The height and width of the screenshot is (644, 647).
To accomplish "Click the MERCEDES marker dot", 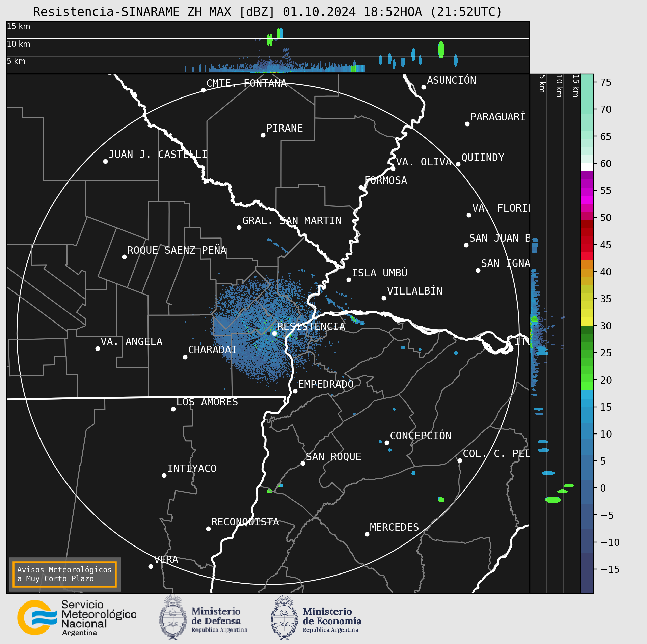I will click(367, 534).
